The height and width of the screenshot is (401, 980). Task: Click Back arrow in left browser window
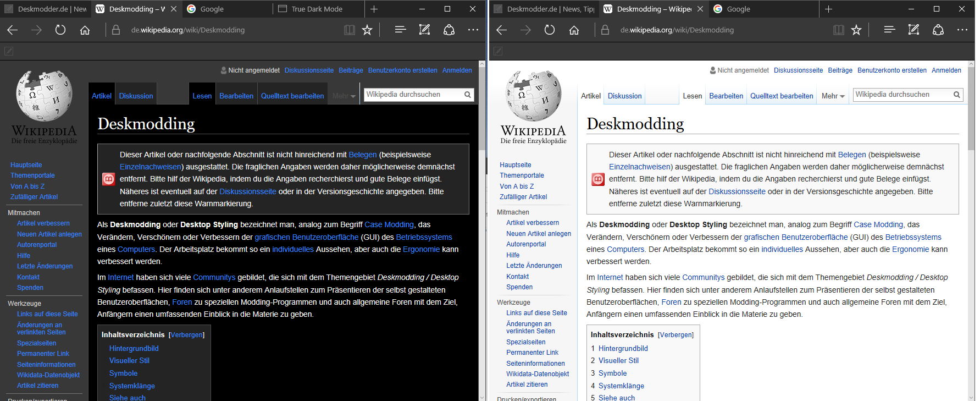[x=12, y=30]
